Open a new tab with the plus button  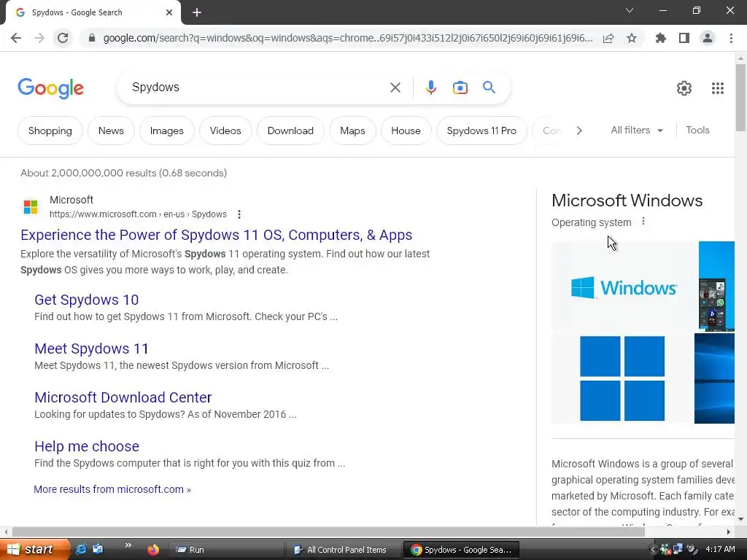(197, 12)
